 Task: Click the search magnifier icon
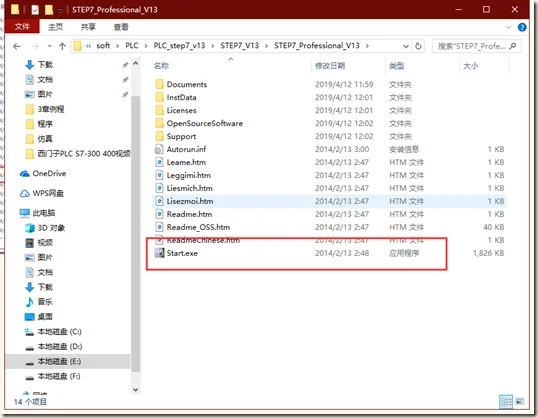pyautogui.click(x=513, y=46)
